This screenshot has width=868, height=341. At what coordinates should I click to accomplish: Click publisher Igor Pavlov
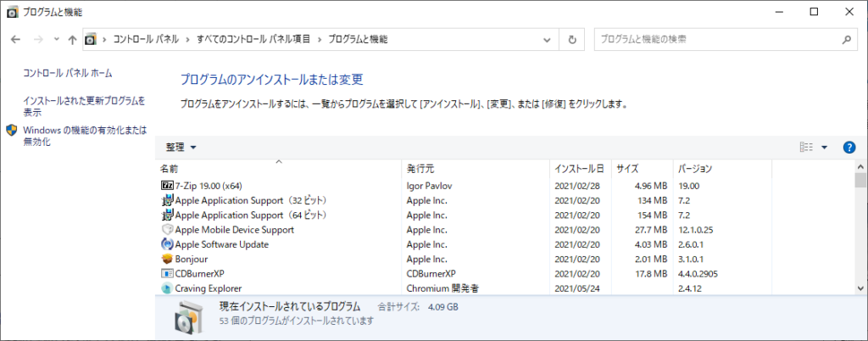(428, 186)
